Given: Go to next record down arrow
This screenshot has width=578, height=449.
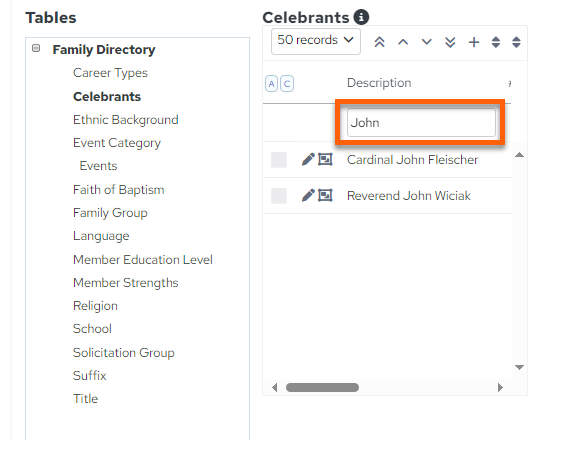Looking at the screenshot, I should 426,42.
